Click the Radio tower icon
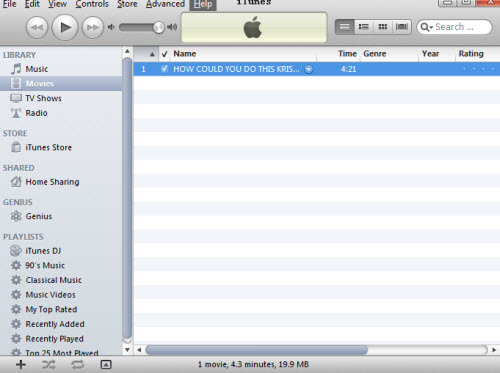This screenshot has width=500, height=373. pyautogui.click(x=16, y=113)
